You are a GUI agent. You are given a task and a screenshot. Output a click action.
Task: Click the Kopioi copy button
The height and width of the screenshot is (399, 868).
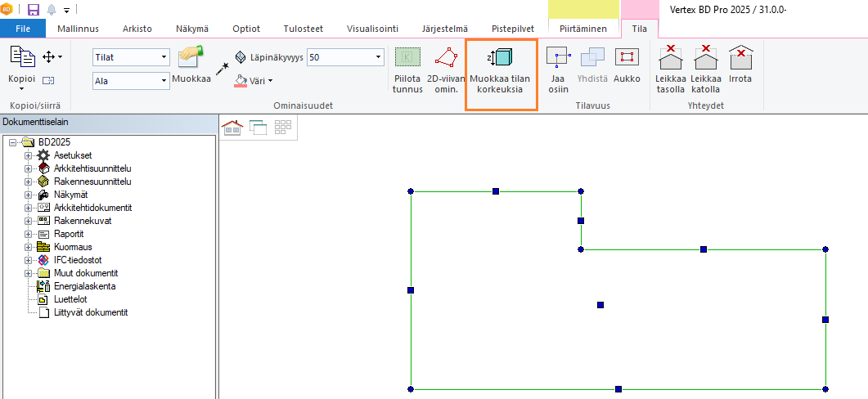point(21,64)
